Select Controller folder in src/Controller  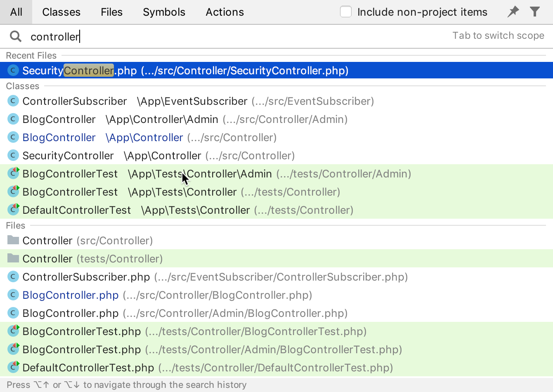276,241
